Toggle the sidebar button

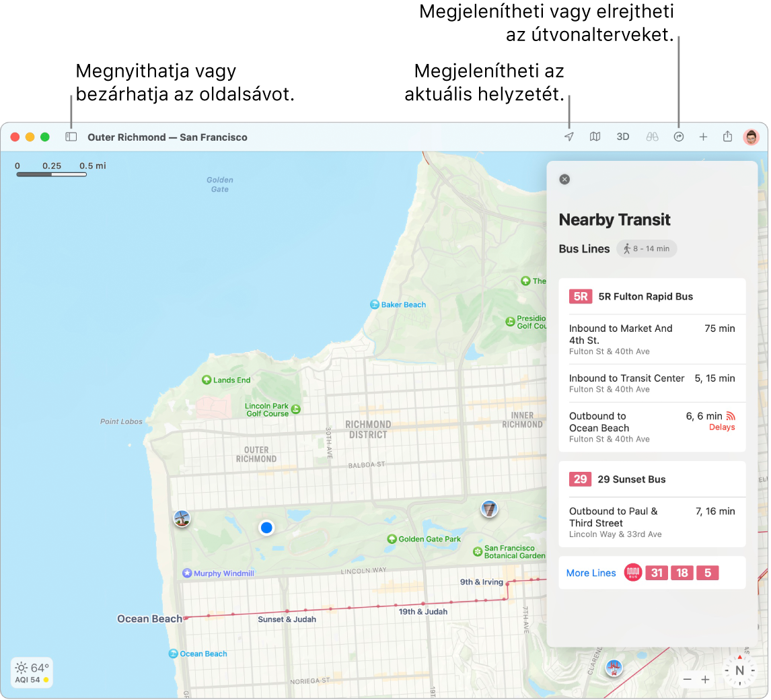71,137
